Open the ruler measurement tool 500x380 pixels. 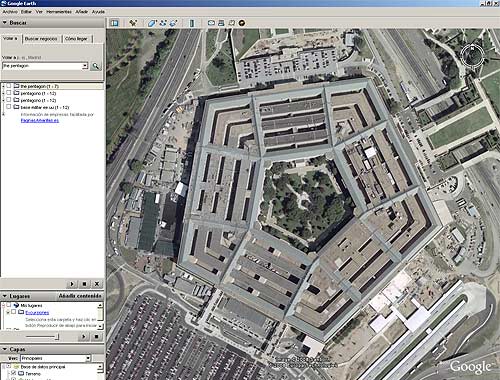click(192, 23)
